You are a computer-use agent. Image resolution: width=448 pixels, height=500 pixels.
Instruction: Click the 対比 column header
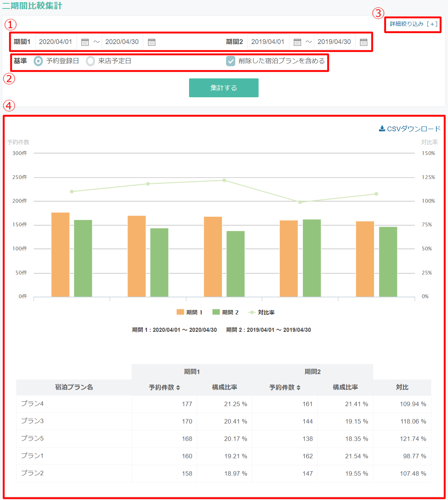(x=402, y=387)
